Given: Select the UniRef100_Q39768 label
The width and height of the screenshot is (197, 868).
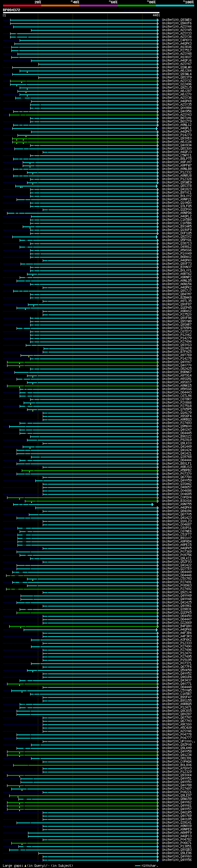Looking at the screenshot, I should [177, 457].
